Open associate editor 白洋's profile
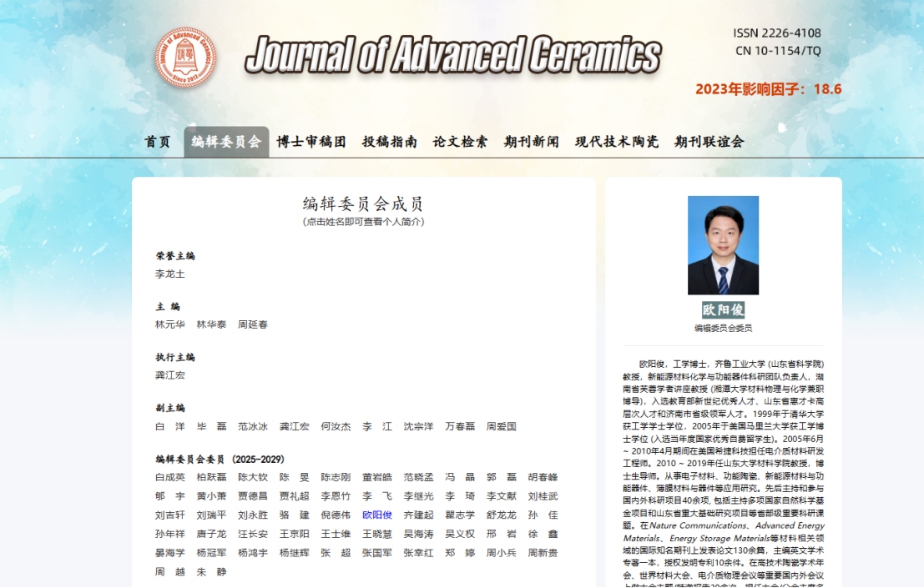Image resolution: width=924 pixels, height=588 pixels. 170,427
